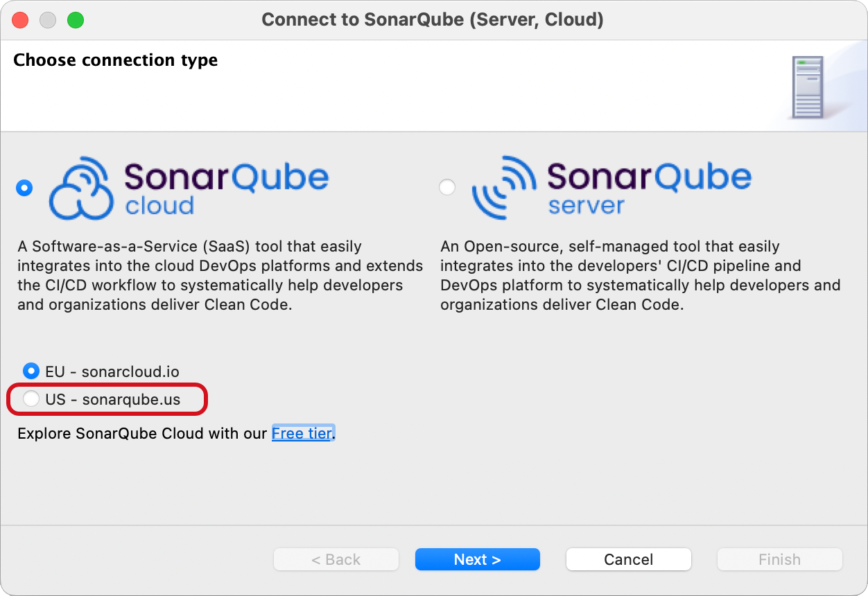Click the disabled Finish button

[x=779, y=559]
